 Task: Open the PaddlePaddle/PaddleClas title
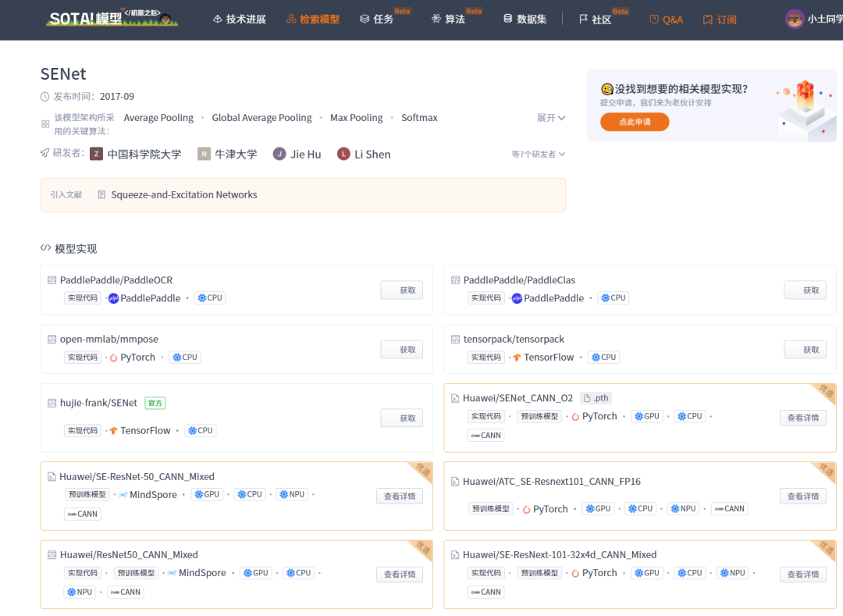[519, 280]
